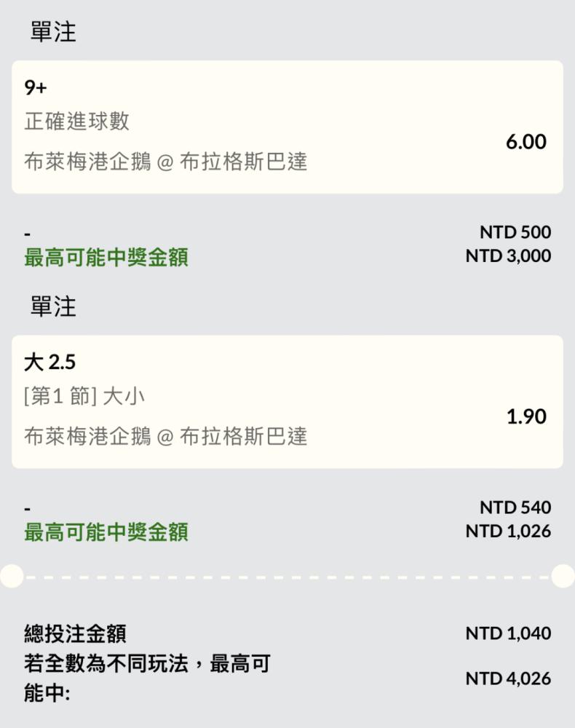Screen dimensions: 575x728
Task: Click the green 最高可能中獎金額 label beside NTD 1,026
Action: click(x=106, y=533)
